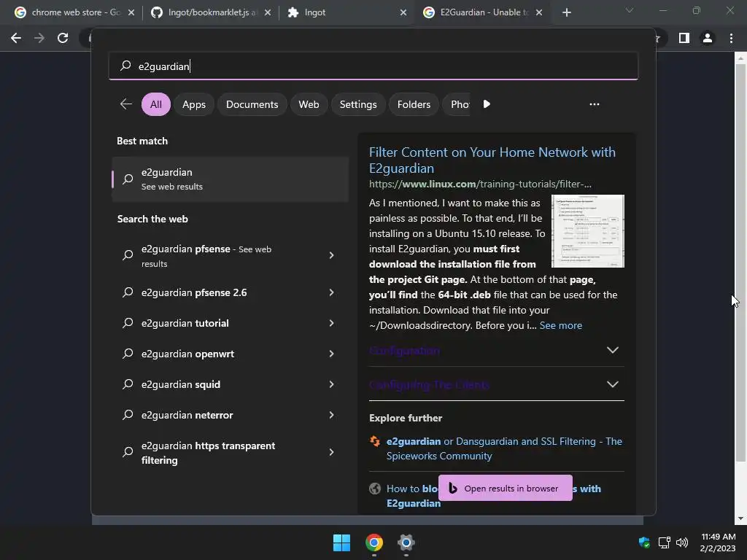Screen dimensions: 747x560
Task: Open Chrome three-dot menu
Action: point(731,38)
